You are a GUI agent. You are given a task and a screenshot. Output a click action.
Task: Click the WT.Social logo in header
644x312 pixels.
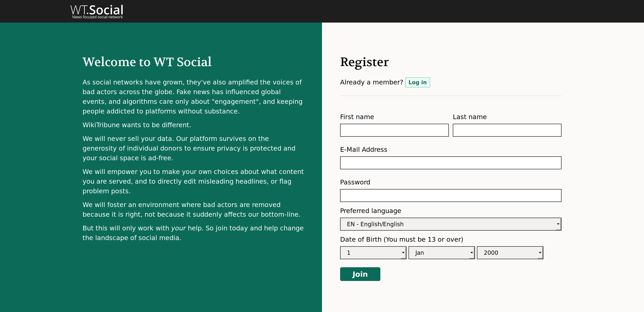click(97, 11)
